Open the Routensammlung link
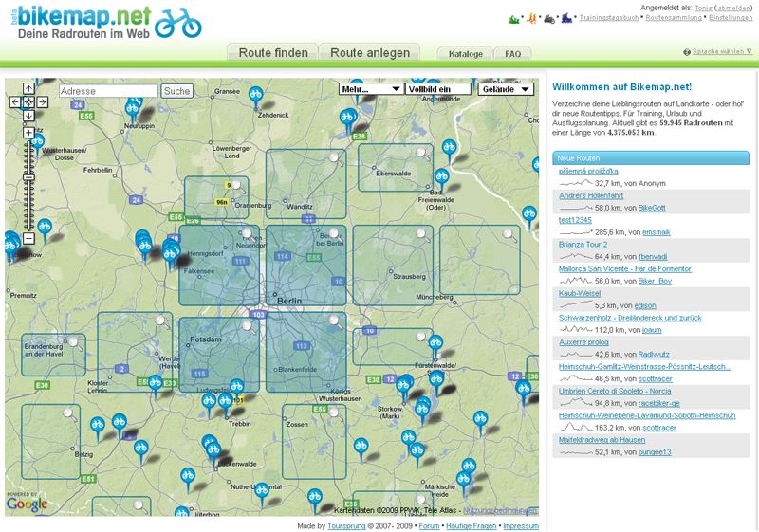This screenshot has width=759, height=532. click(x=674, y=18)
